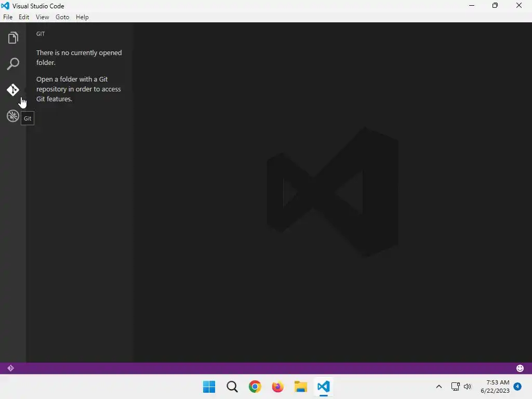Click the Git status icon in status bar
The height and width of the screenshot is (399, 532).
coord(10,368)
